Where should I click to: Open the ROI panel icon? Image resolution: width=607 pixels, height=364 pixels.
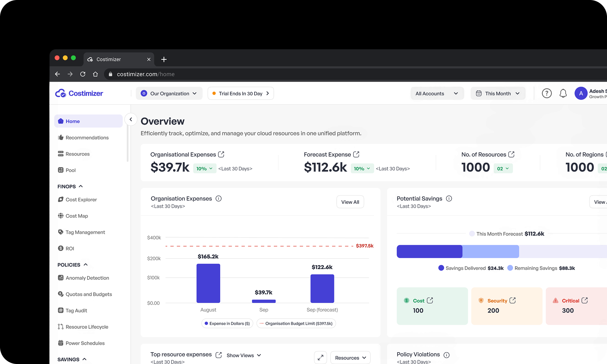coord(61,248)
